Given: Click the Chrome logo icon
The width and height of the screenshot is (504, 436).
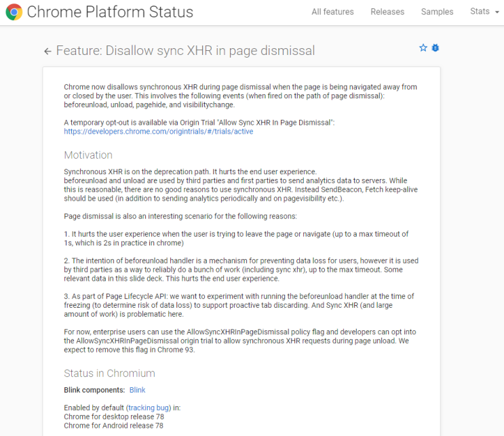Looking at the screenshot, I should (14, 12).
